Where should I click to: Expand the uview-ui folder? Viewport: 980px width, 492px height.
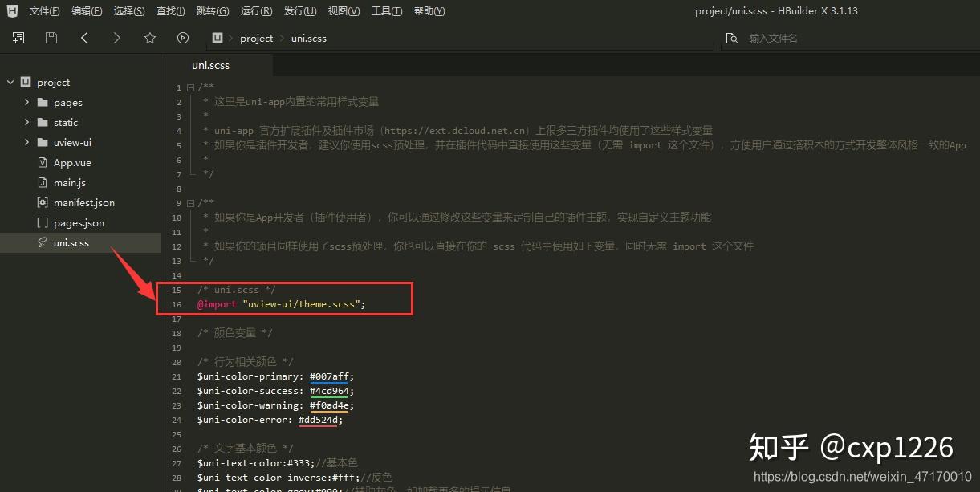pyautogui.click(x=26, y=142)
